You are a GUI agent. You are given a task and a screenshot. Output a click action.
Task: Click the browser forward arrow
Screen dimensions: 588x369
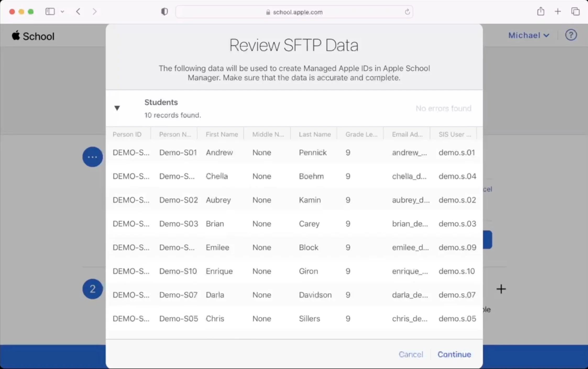(x=95, y=12)
